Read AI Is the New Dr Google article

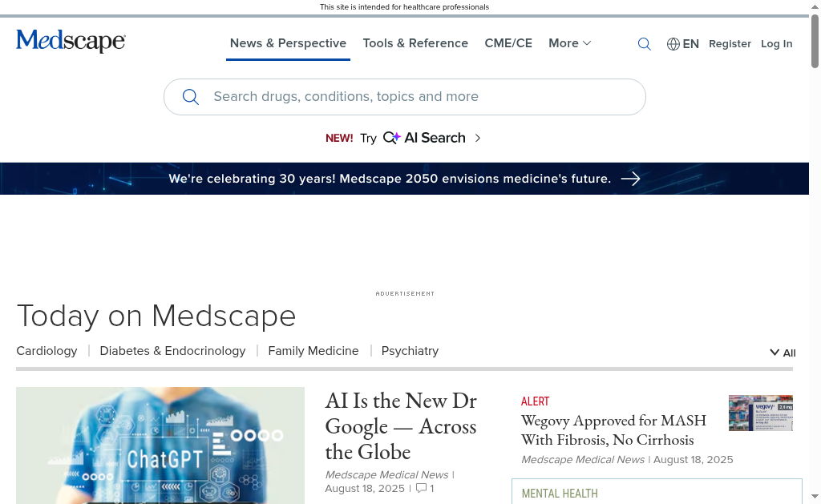(401, 426)
